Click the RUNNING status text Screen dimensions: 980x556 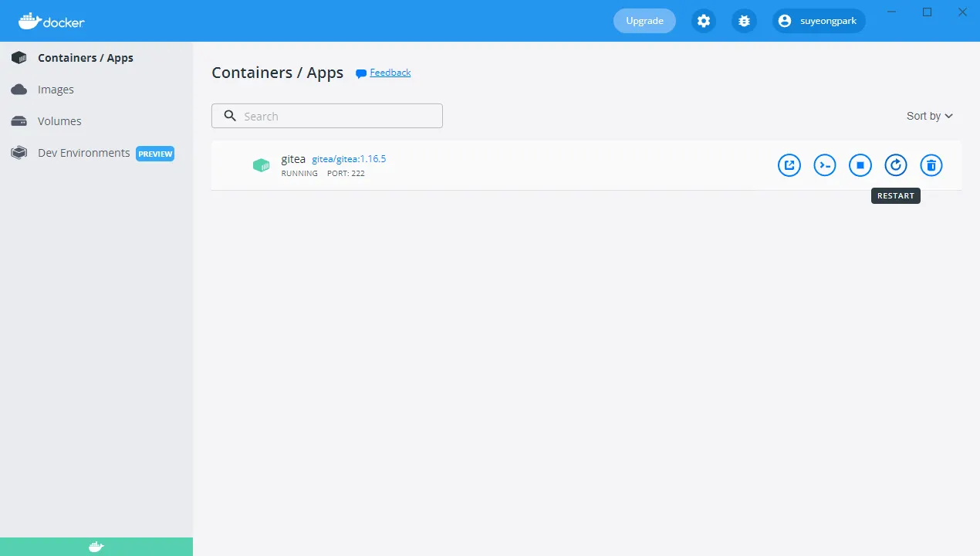299,174
